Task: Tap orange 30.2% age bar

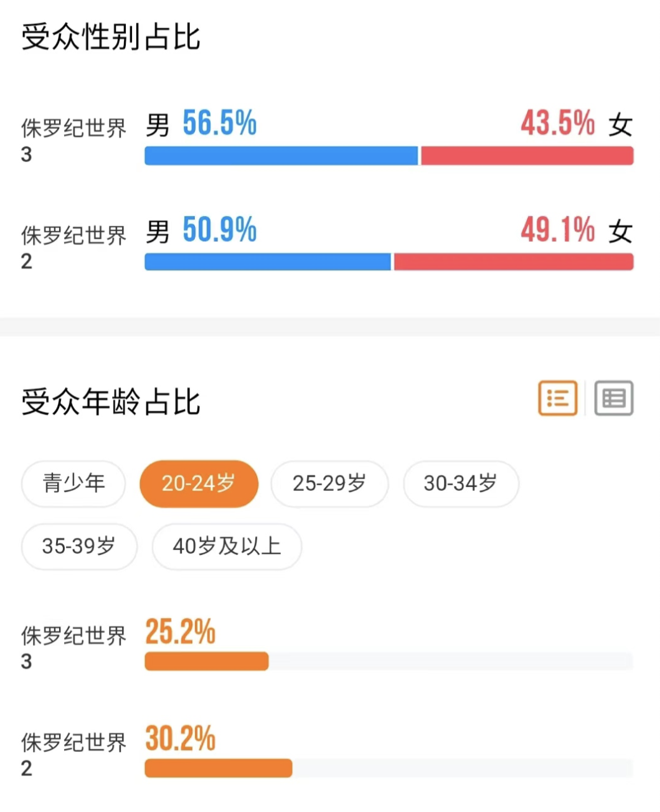Action: pyautogui.click(x=219, y=768)
